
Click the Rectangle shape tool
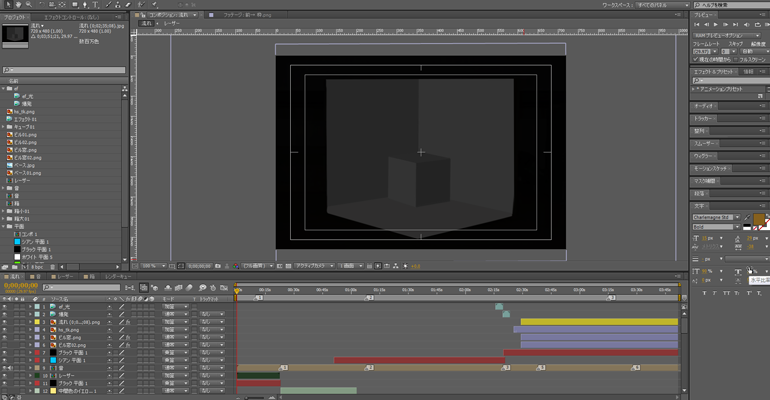tap(75, 5)
